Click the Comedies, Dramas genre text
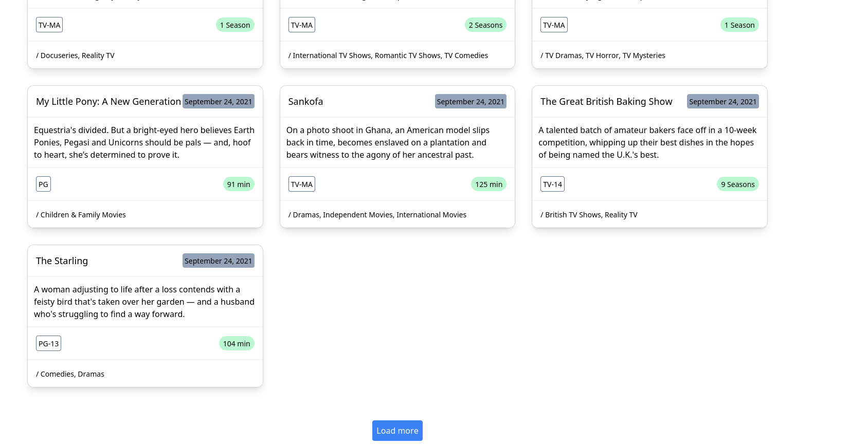 point(70,374)
